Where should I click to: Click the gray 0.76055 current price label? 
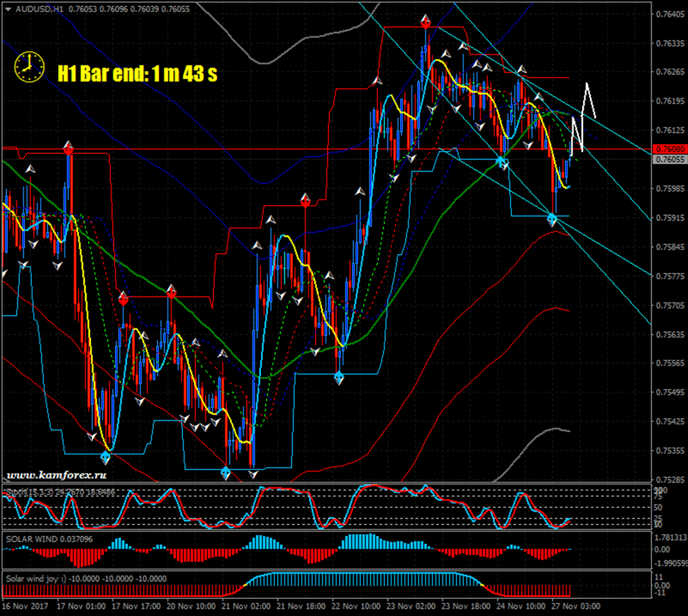point(670,160)
